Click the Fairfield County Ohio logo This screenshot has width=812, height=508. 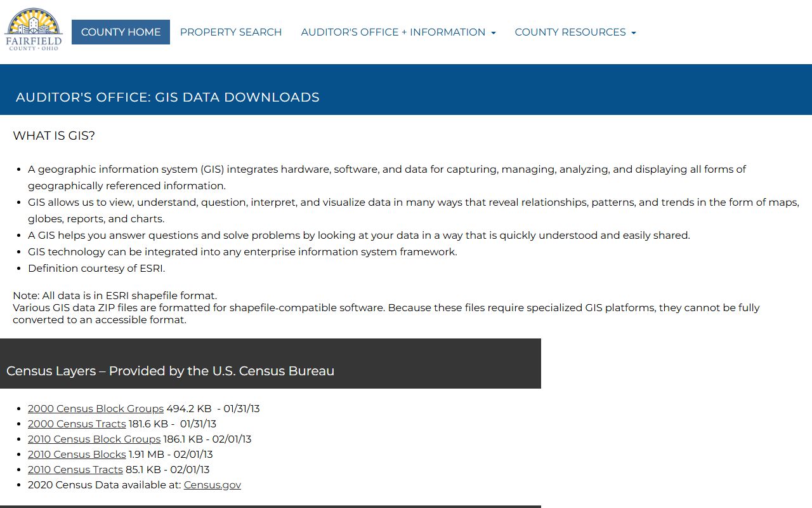(x=34, y=30)
